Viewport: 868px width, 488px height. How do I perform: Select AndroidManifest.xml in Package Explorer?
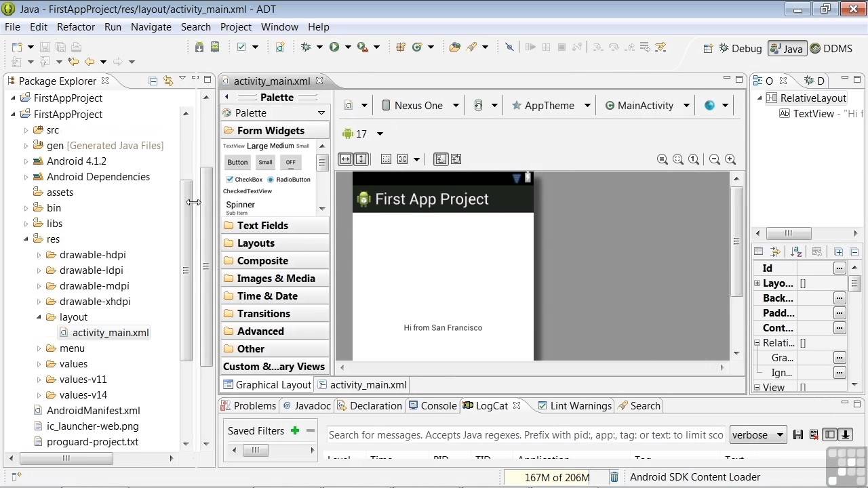pyautogui.click(x=87, y=411)
